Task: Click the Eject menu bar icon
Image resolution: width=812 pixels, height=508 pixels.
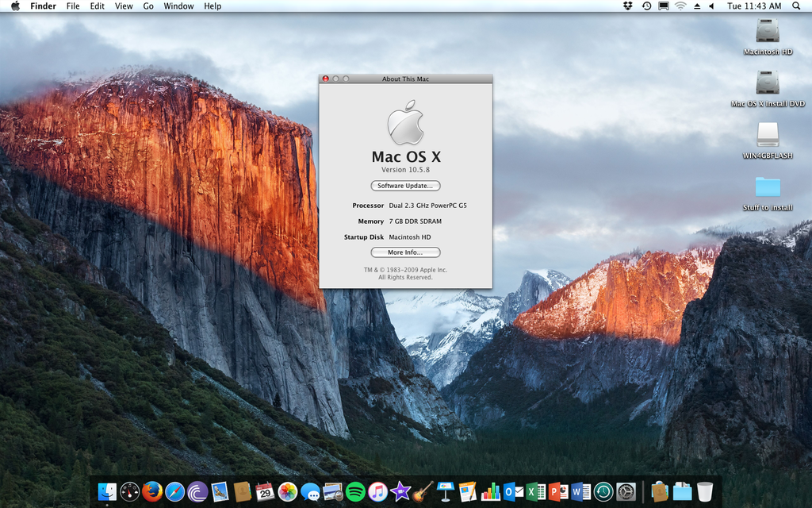Action: 697,6
